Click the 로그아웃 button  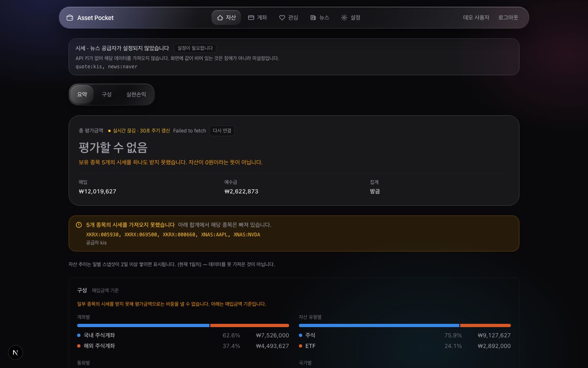508,18
